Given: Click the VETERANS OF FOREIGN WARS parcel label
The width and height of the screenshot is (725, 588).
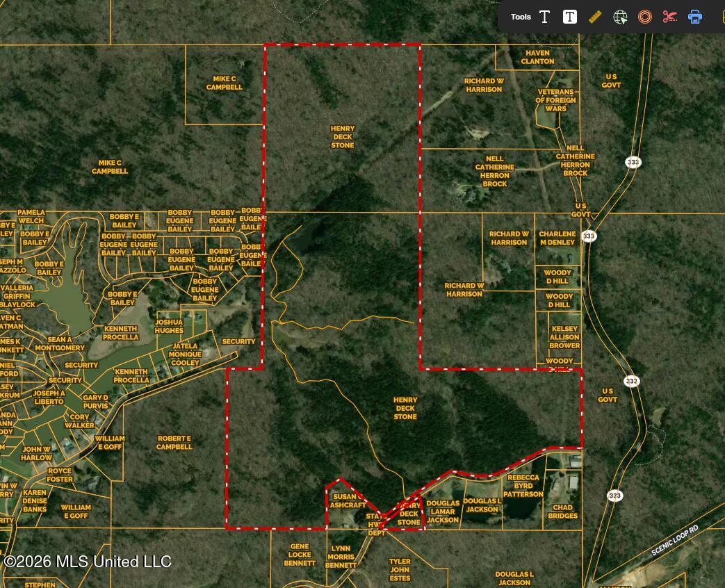Looking at the screenshot, I should (x=556, y=100).
